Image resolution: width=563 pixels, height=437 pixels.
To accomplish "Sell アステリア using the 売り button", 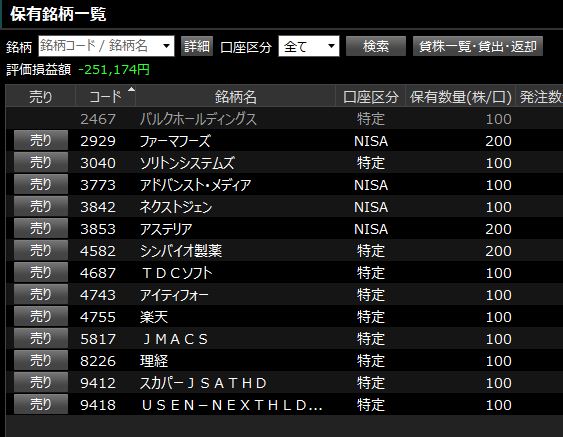I will pos(41,228).
